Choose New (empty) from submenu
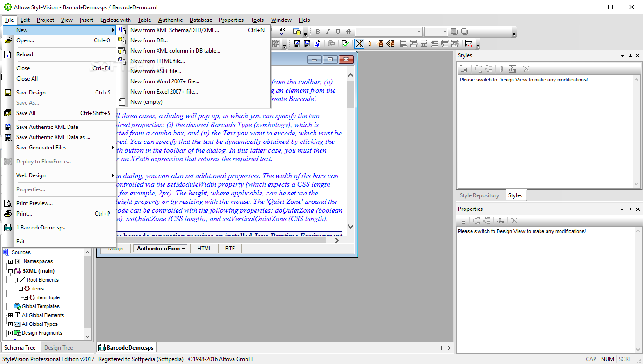Image resolution: width=643 pixels, height=364 pixels. point(193,102)
